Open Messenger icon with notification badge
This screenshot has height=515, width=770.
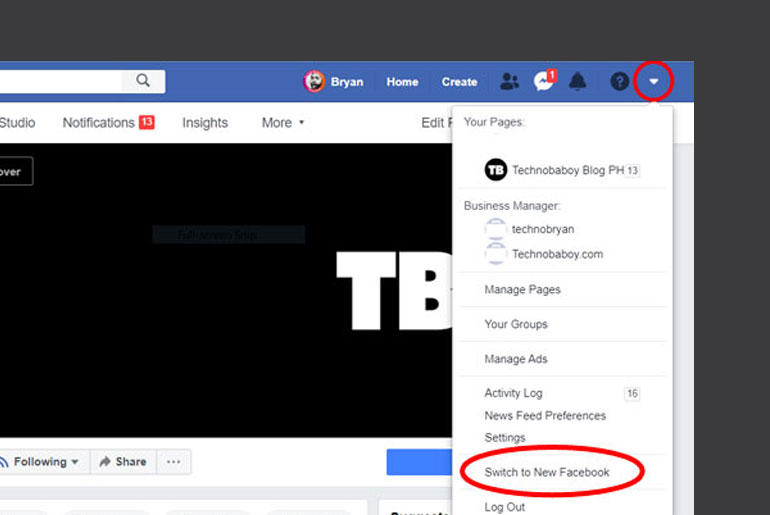coord(545,81)
